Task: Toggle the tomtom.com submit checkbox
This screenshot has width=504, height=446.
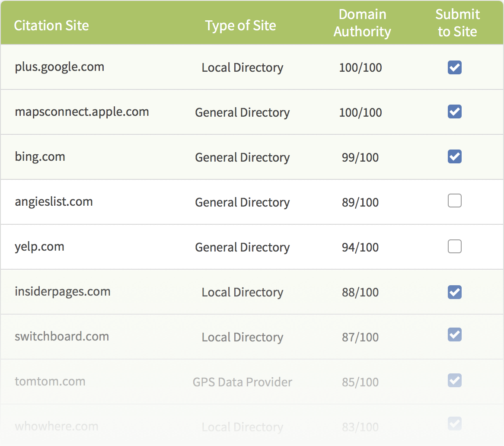Action: pyautogui.click(x=454, y=380)
